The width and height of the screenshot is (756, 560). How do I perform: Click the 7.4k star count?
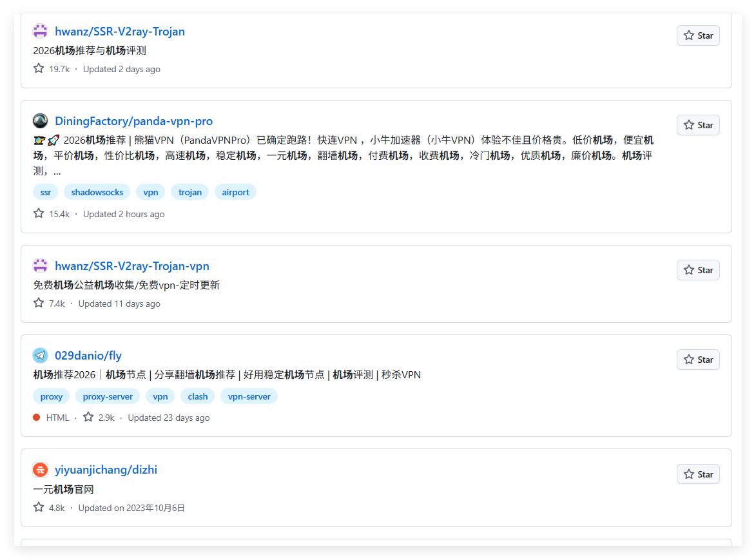click(57, 304)
